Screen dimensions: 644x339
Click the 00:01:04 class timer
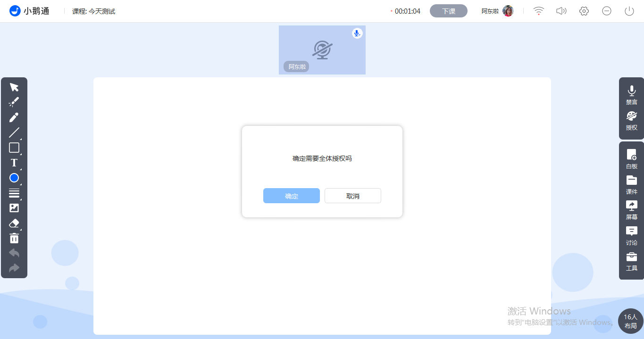(x=407, y=11)
